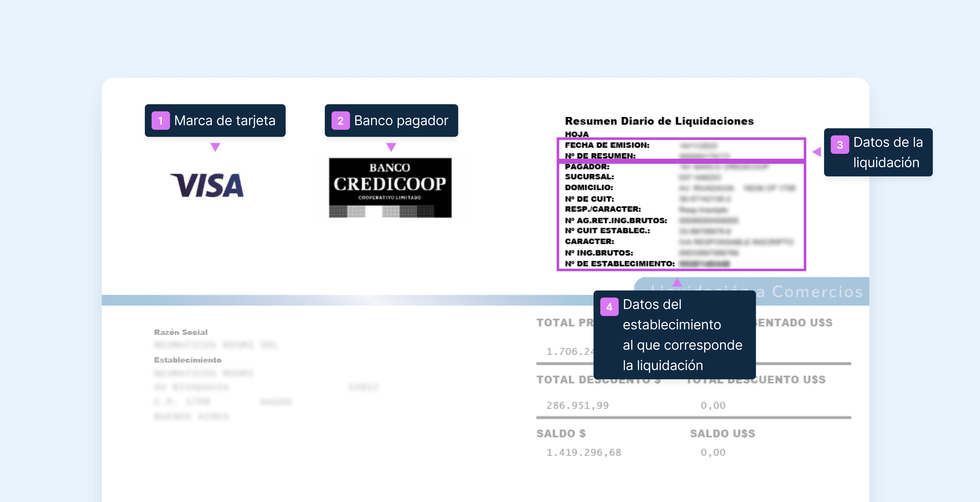Click the 'CARACTER:' field label
The width and height of the screenshot is (980, 502).
point(589,241)
